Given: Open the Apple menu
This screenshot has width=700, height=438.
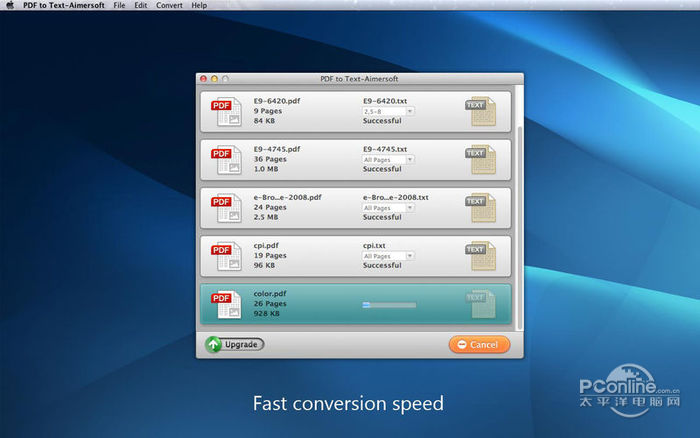Looking at the screenshot, I should (10, 5).
